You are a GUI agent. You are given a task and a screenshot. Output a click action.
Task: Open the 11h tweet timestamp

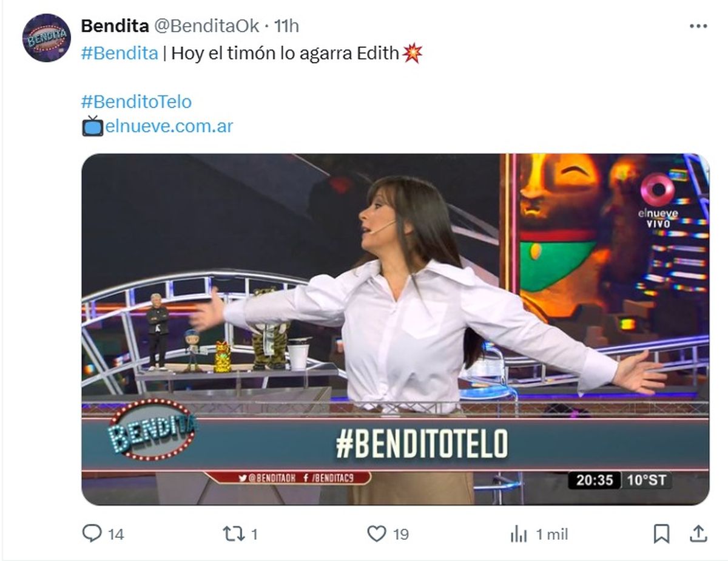[x=286, y=26]
